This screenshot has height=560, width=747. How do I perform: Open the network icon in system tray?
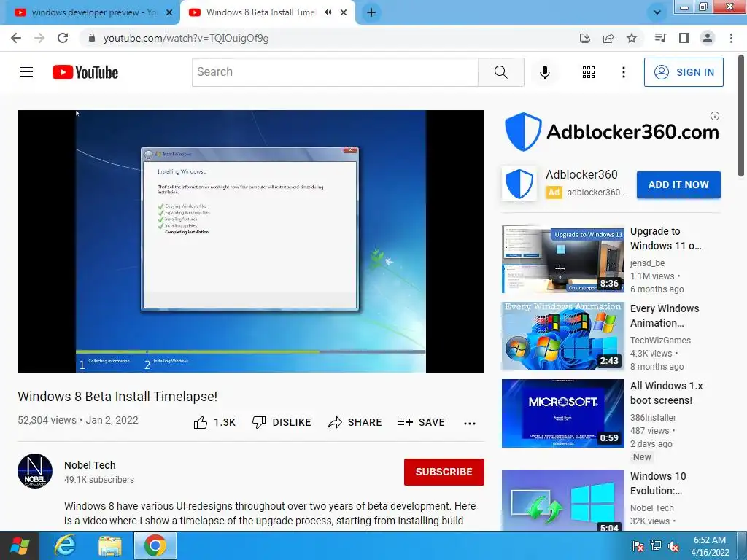tap(656, 546)
